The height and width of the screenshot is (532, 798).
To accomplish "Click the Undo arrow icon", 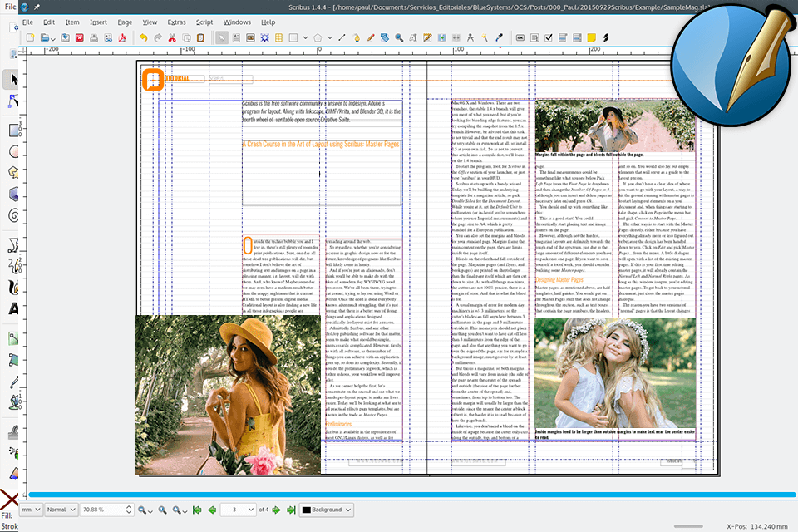I will pyautogui.click(x=144, y=37).
